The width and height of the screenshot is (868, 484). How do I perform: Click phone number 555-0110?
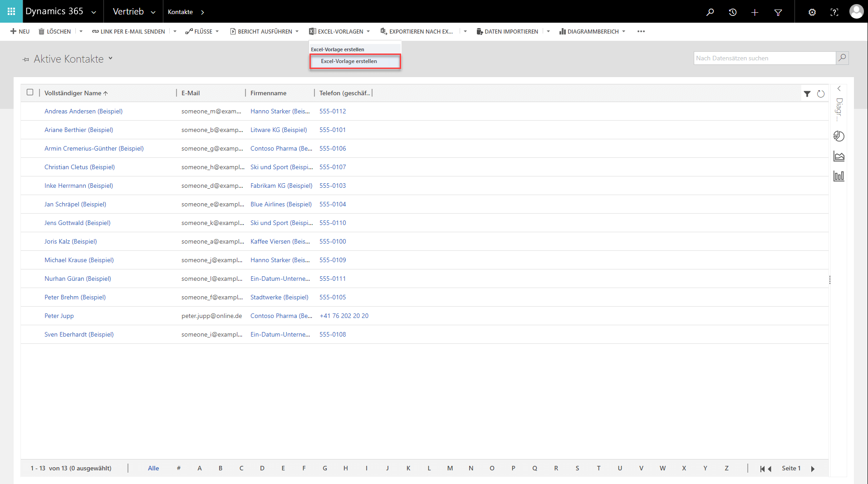click(333, 223)
